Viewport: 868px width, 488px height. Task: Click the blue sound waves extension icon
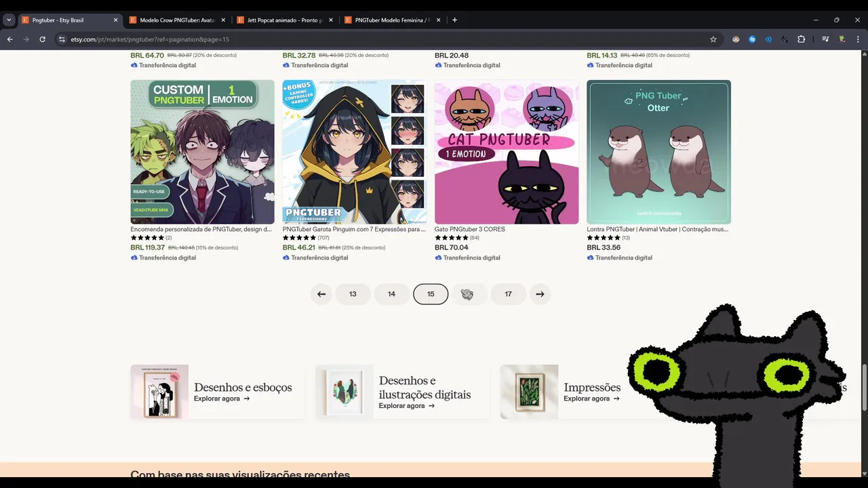(x=768, y=39)
